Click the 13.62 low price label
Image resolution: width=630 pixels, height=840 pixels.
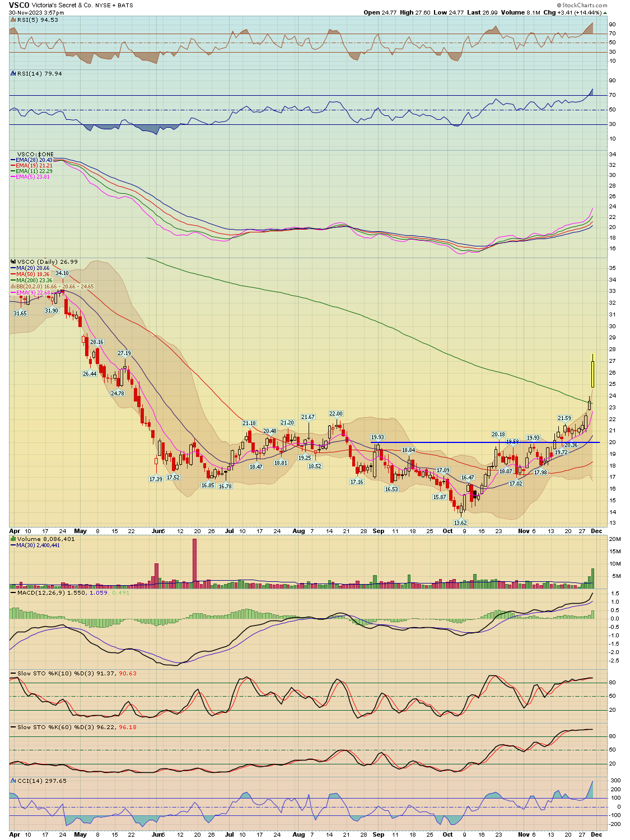point(460,522)
